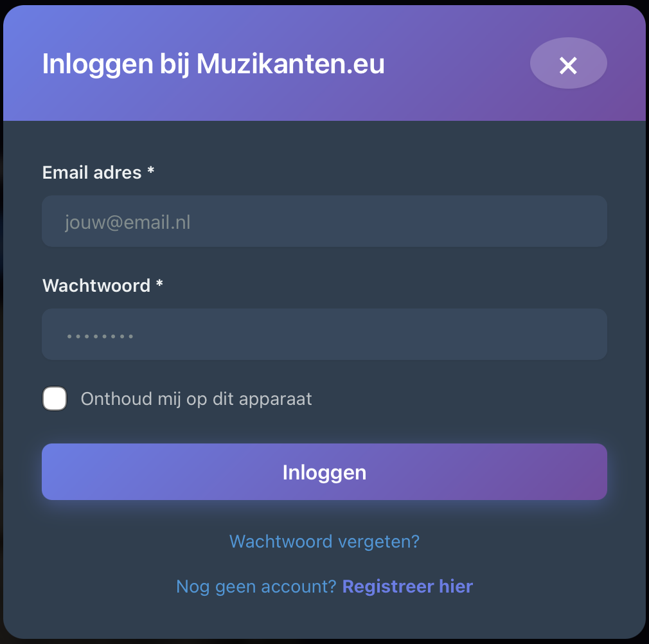The width and height of the screenshot is (649, 644).
Task: Click the 'Email adres' field label
Action: coord(91,172)
